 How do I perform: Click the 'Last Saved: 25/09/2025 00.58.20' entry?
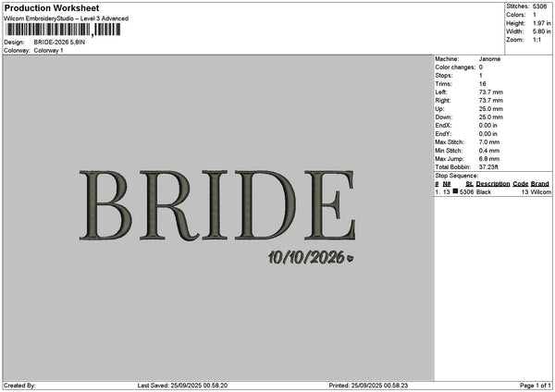[x=182, y=386]
